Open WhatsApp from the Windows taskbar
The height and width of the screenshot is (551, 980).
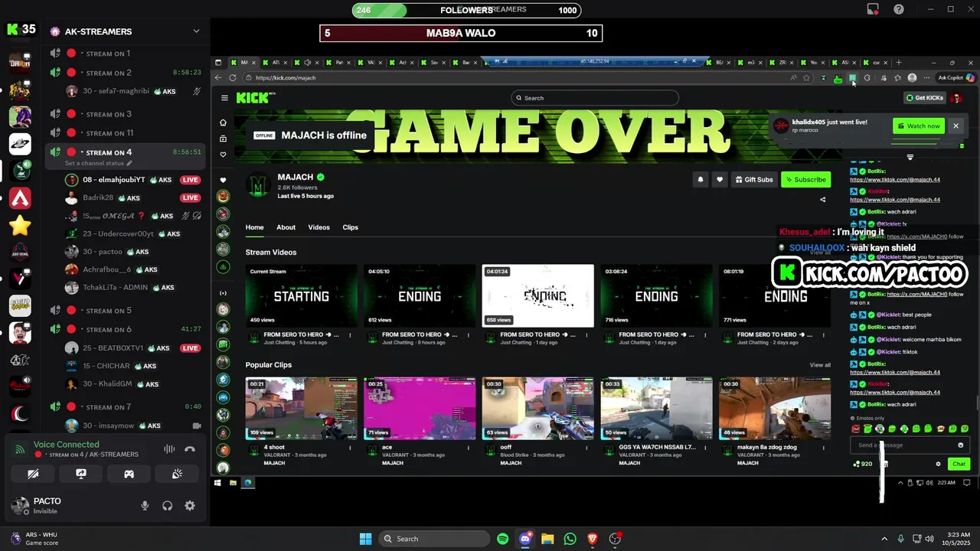tap(570, 539)
